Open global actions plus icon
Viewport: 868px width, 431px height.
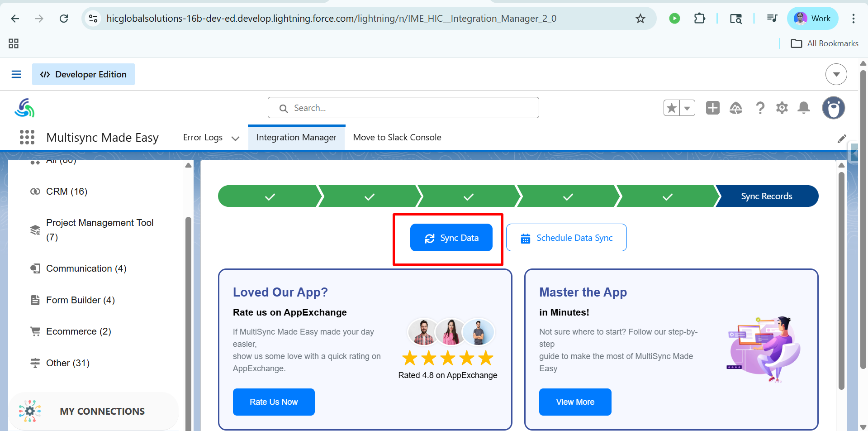click(712, 108)
